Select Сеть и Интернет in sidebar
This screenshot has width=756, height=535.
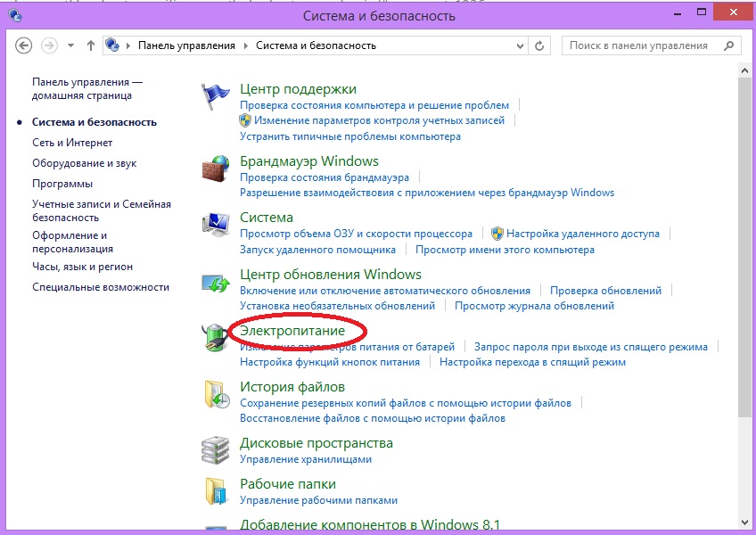coord(72,143)
